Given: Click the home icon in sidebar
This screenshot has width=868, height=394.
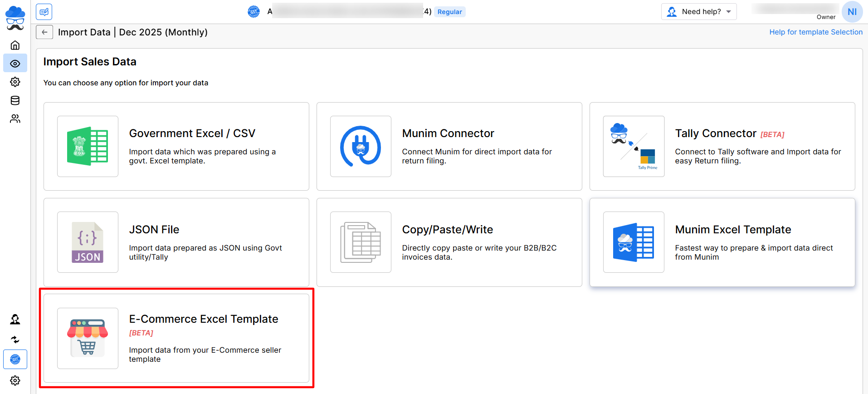Looking at the screenshot, I should [x=15, y=45].
